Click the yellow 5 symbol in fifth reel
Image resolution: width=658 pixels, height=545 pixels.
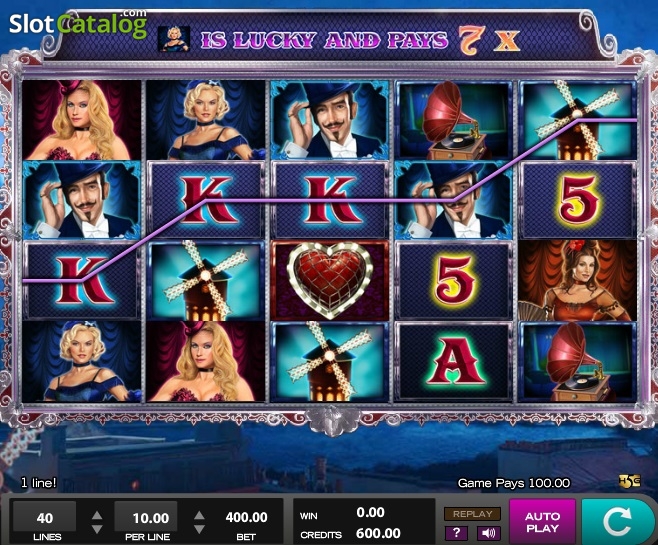click(x=578, y=201)
